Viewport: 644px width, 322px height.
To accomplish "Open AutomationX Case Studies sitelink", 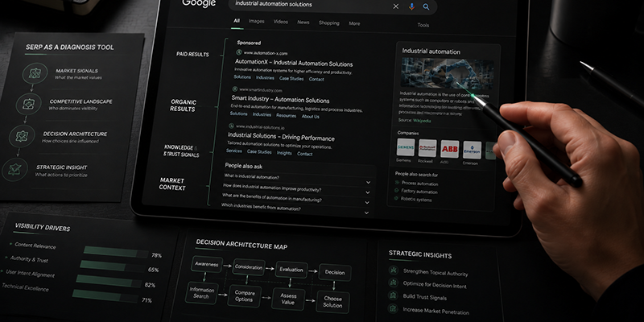I will click(291, 78).
